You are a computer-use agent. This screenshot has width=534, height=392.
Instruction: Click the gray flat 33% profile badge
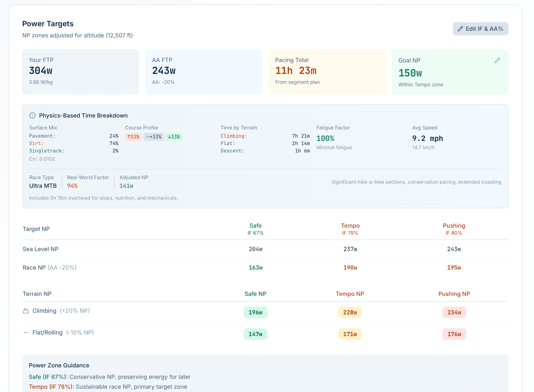(154, 137)
